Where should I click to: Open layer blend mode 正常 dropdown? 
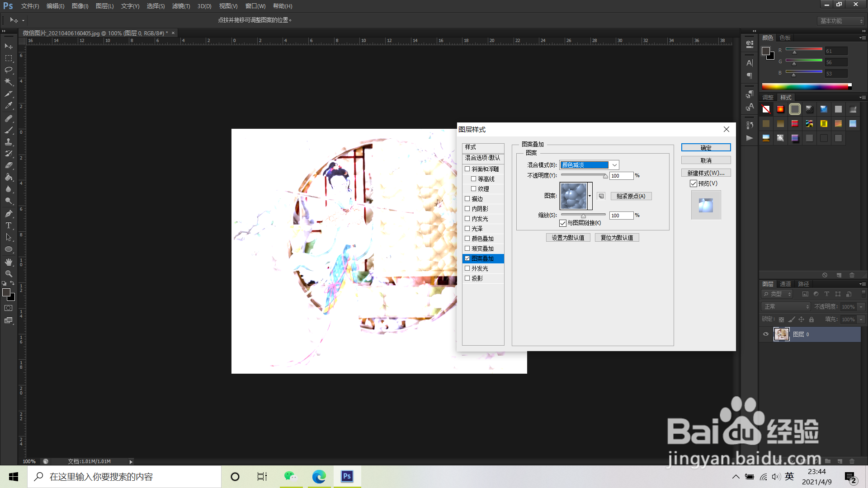[786, 307]
